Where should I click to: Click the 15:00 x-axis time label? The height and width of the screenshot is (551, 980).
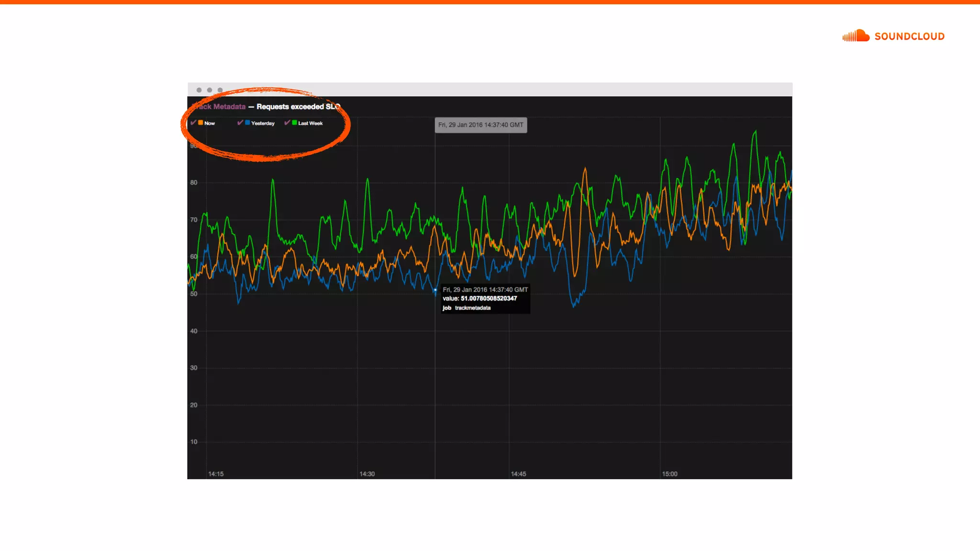pos(669,474)
